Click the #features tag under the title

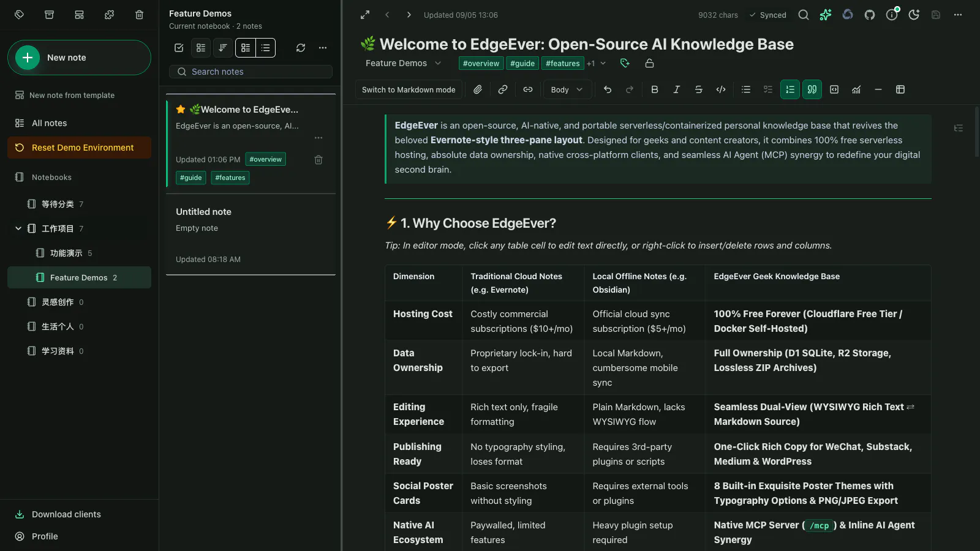click(562, 63)
